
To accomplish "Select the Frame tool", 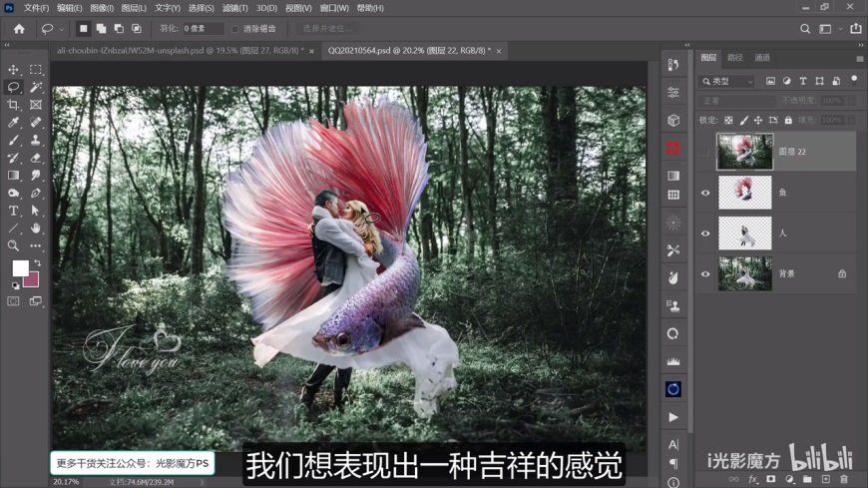I will pyautogui.click(x=36, y=105).
